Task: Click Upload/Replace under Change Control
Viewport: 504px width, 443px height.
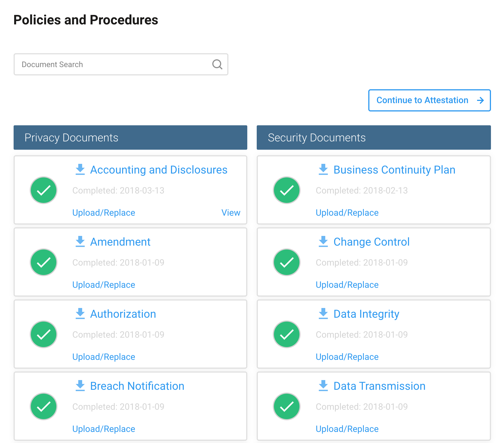Action: pyautogui.click(x=347, y=285)
